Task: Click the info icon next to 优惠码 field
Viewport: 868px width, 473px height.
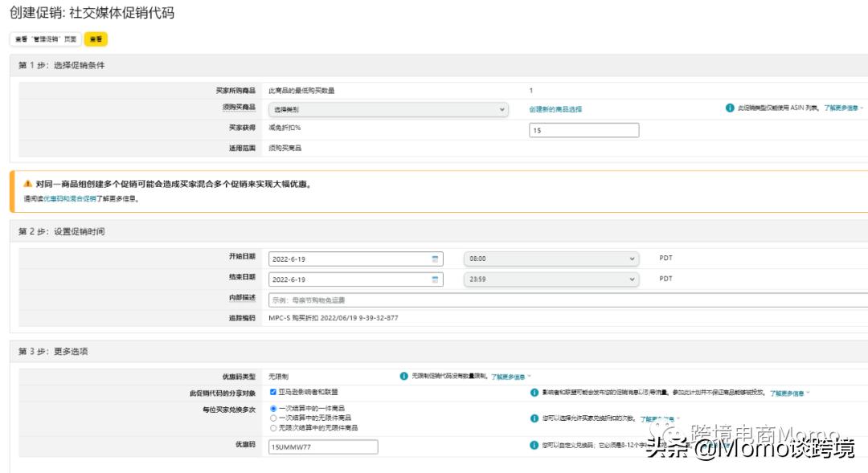Action: (534, 442)
